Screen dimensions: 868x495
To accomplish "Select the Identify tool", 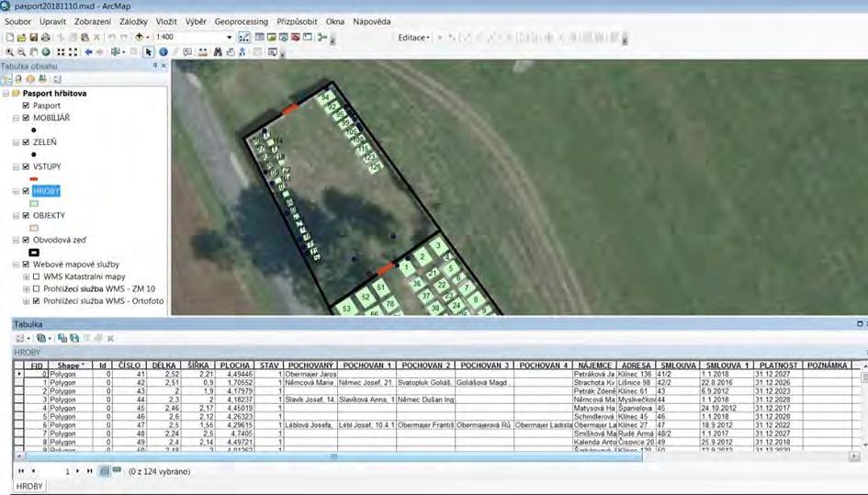I will tap(163, 52).
